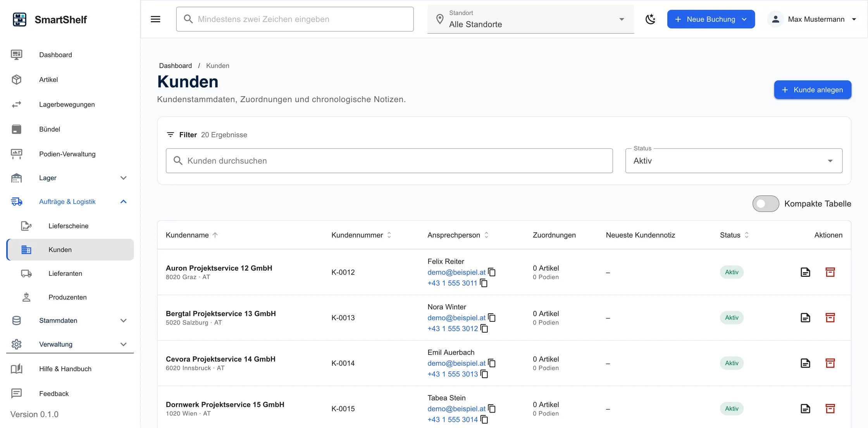Image resolution: width=868 pixels, height=428 pixels.
Task: Call +43 1 555 3012 phone link
Action: click(453, 328)
